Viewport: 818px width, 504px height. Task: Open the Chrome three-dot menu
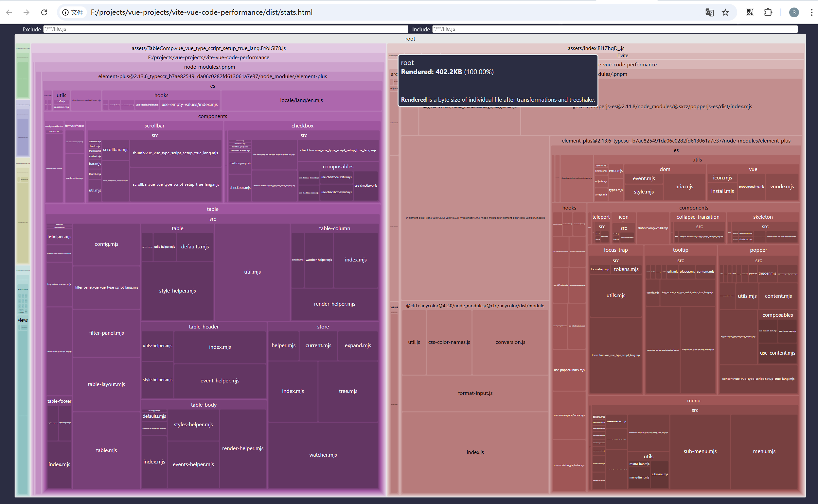811,12
